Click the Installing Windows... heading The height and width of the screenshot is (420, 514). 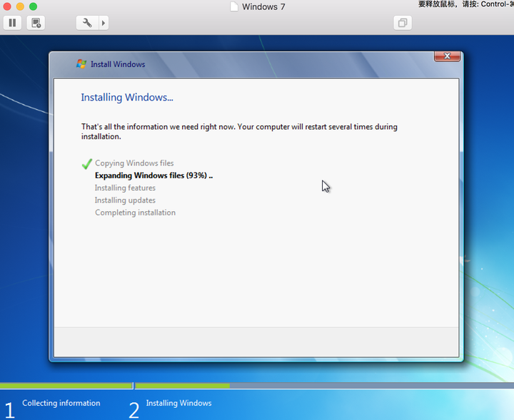(127, 98)
